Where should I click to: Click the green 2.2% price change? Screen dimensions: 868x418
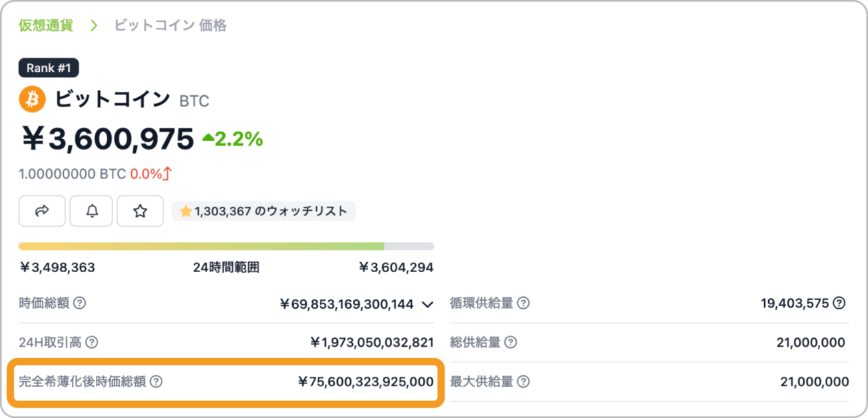(x=232, y=139)
